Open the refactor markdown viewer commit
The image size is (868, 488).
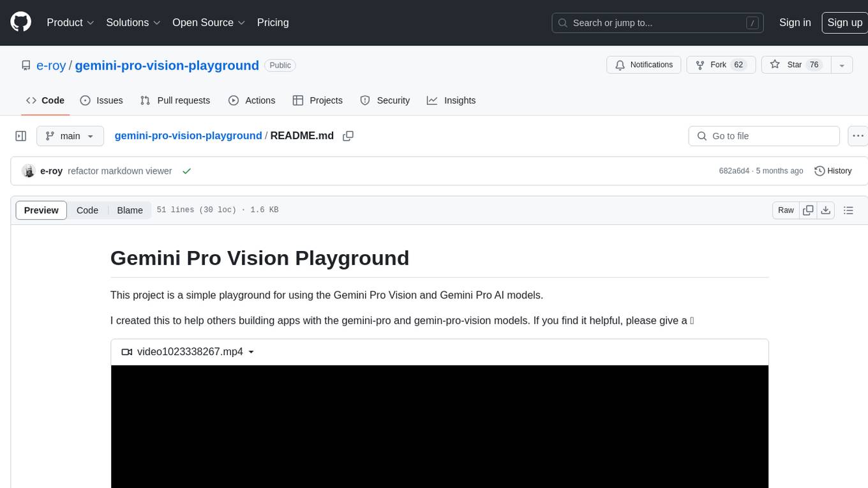tap(119, 171)
